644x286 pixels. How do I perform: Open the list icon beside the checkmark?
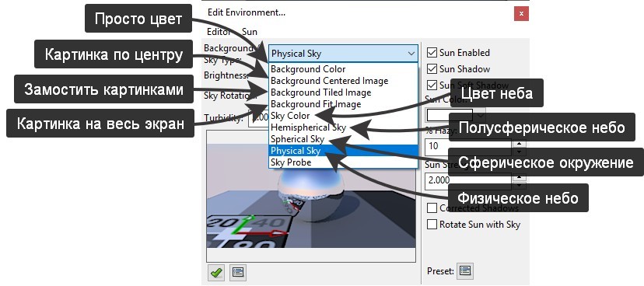(237, 272)
